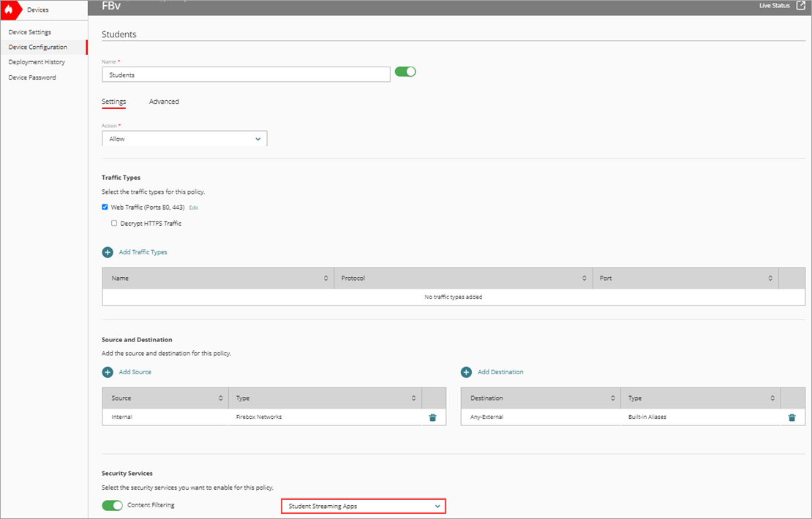The image size is (812, 519).
Task: Sort destinations by Type column icon
Action: [x=772, y=398]
